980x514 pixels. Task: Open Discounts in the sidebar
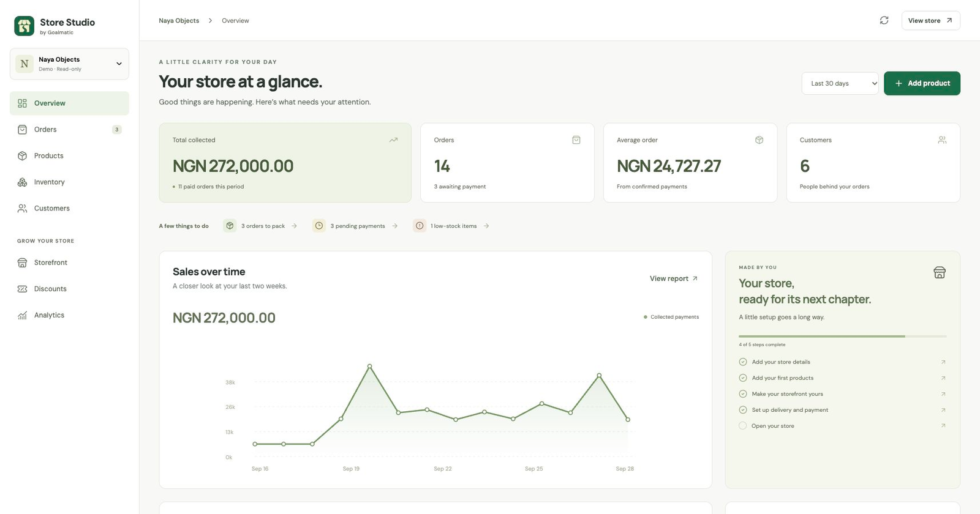click(69, 289)
